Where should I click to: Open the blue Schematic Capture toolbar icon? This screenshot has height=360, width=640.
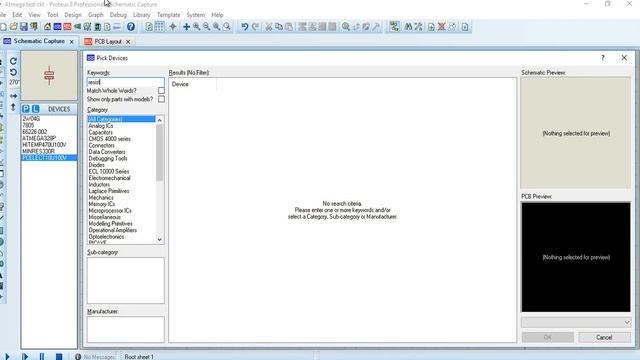coord(58,27)
